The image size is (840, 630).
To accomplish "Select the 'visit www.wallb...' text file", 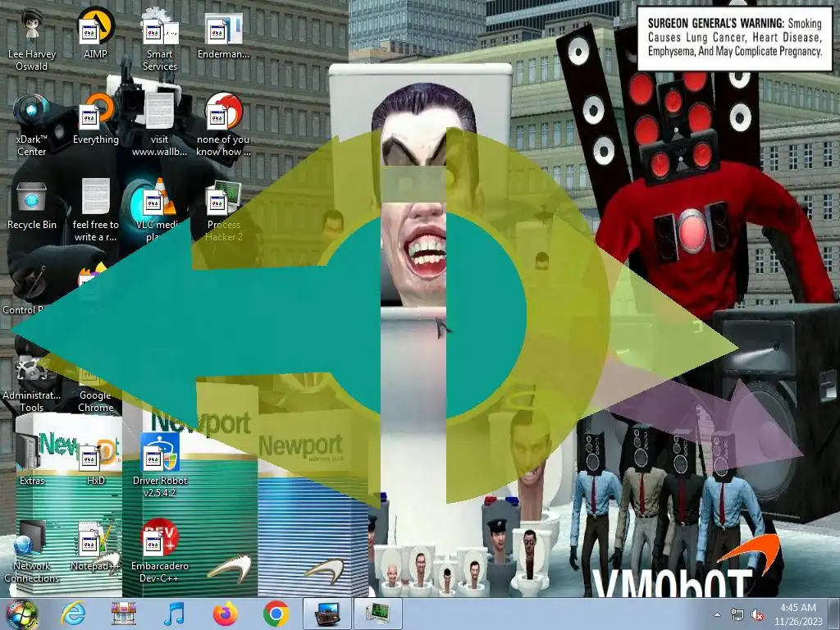I will tap(160, 125).
